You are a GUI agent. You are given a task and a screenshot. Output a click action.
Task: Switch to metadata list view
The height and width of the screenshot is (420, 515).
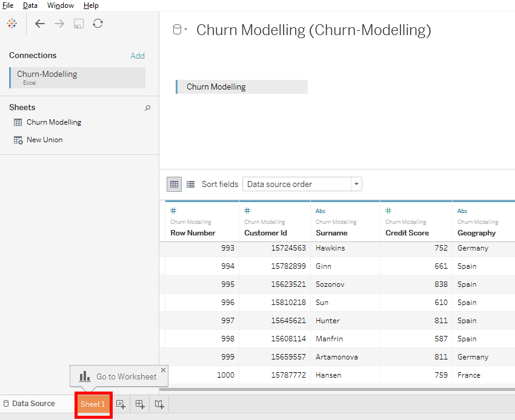(191, 184)
